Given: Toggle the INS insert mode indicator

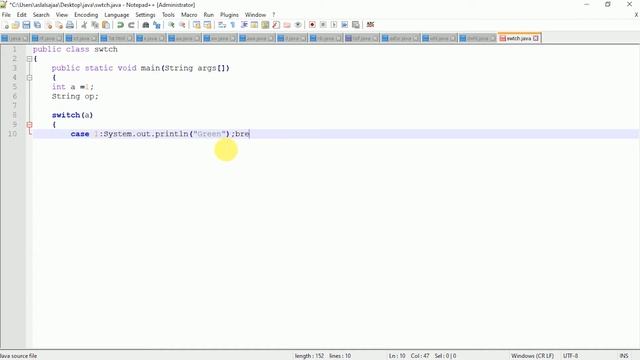Looking at the screenshot, I should [624, 356].
